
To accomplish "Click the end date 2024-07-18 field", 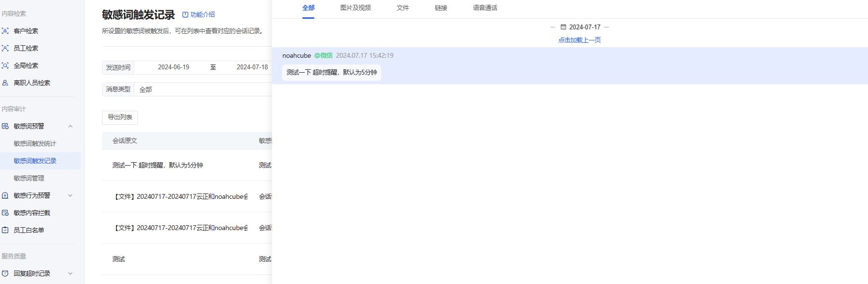I will point(252,67).
